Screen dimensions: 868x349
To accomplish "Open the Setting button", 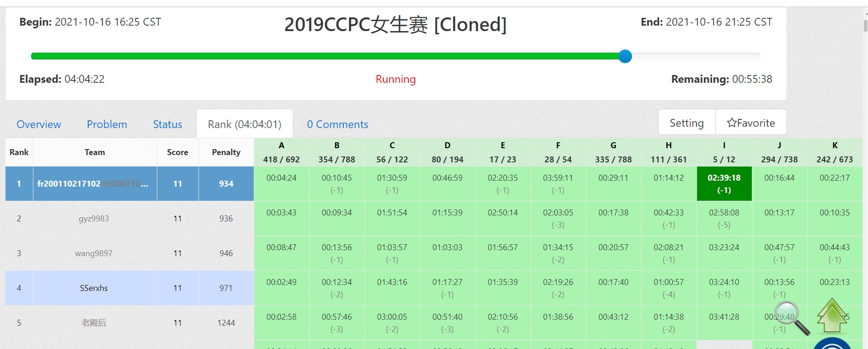I will [x=686, y=123].
